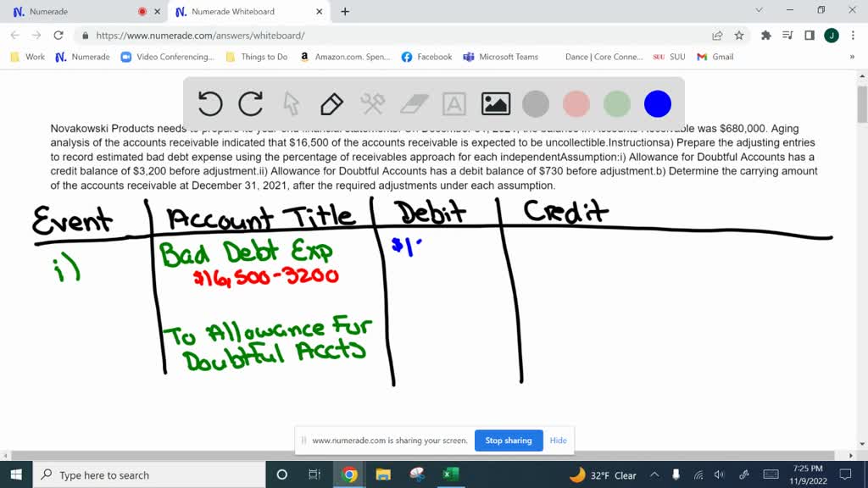The width and height of the screenshot is (868, 488).
Task: Mute volume via the speaker tray icon
Action: tap(720, 474)
